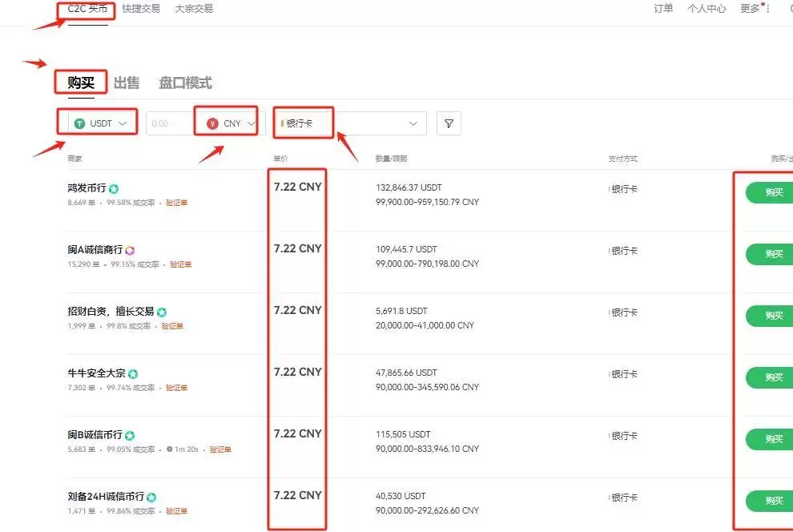Expand the 银行卡 payment method dropdown
The height and width of the screenshot is (532, 793).
413,123
